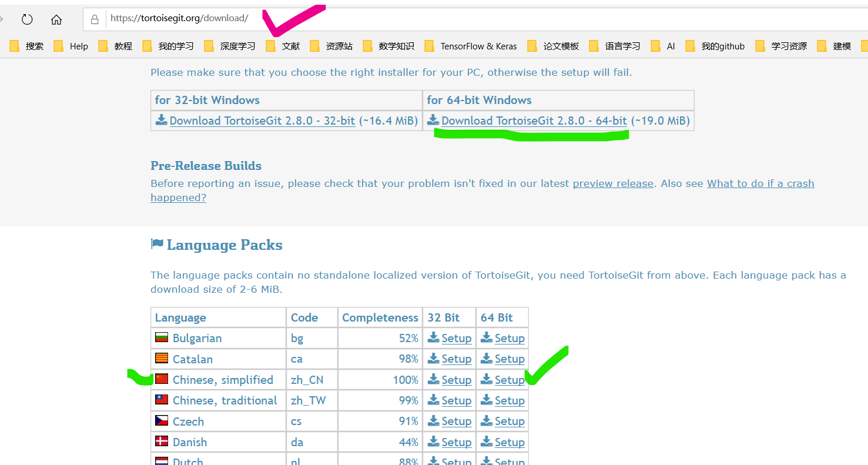Image resolution: width=868 pixels, height=465 pixels.
Task: Download Catalan 64 Bit Setup
Action: coord(510,359)
